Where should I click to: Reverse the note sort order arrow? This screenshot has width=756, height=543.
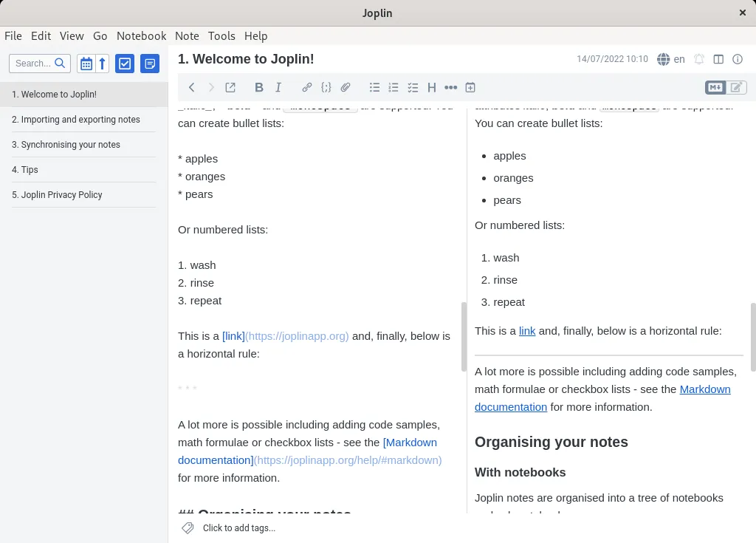point(103,64)
